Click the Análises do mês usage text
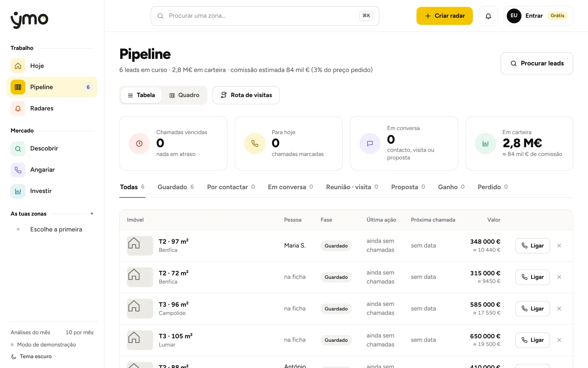Screen dimensions: 588x368 pos(31,332)
